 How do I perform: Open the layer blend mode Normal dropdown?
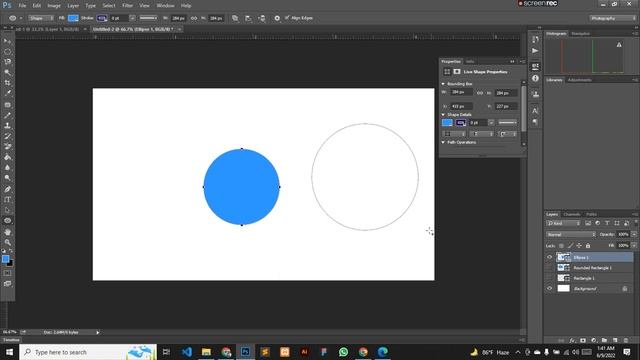coord(571,234)
